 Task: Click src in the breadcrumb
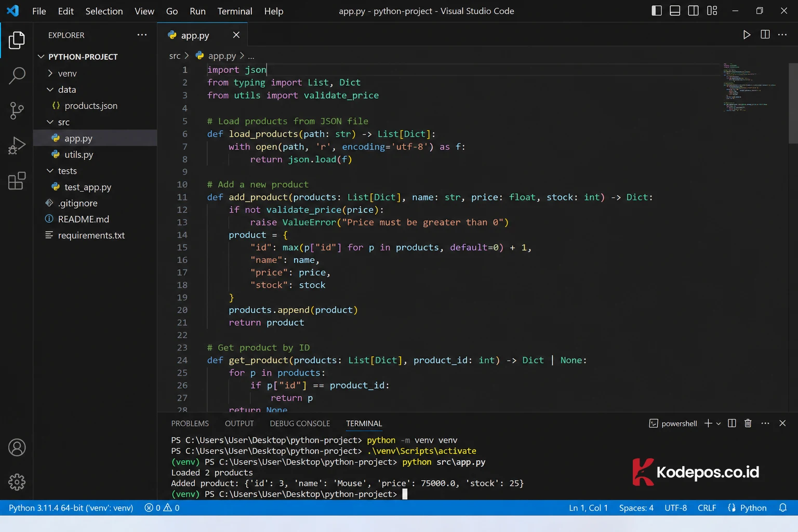coord(175,56)
